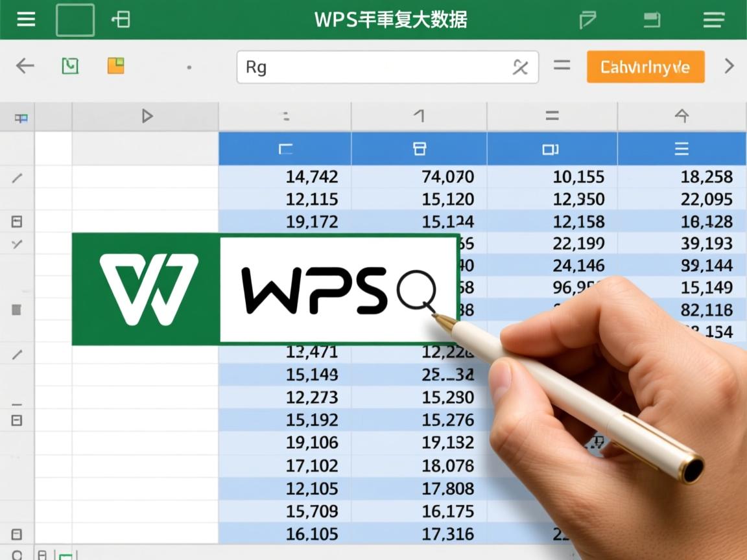This screenshot has height=560, width=747.
Task: Toggle the table view icon above row headers
Action: point(20,117)
